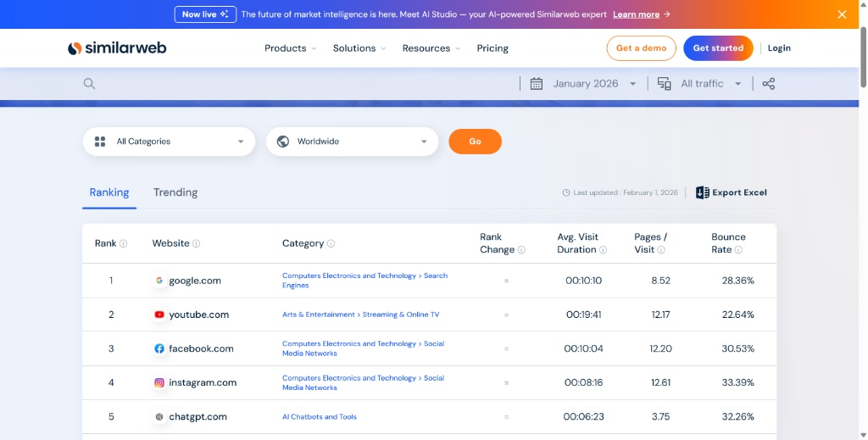Click the Instagram favicon in row 4
Viewport: 868px width, 440px height.
coord(159,382)
